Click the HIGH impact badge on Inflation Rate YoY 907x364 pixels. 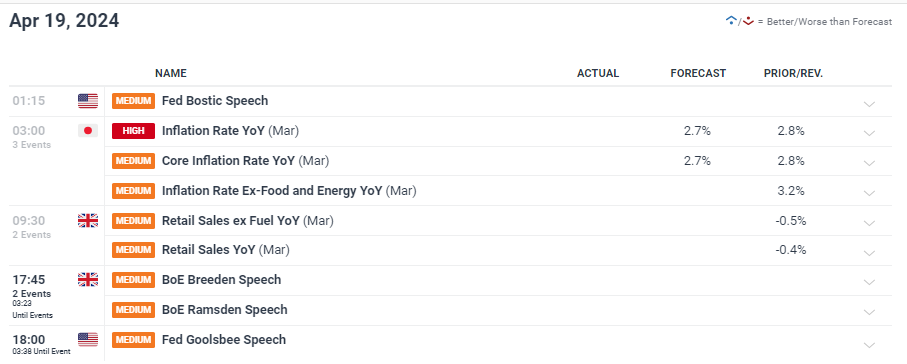point(134,131)
